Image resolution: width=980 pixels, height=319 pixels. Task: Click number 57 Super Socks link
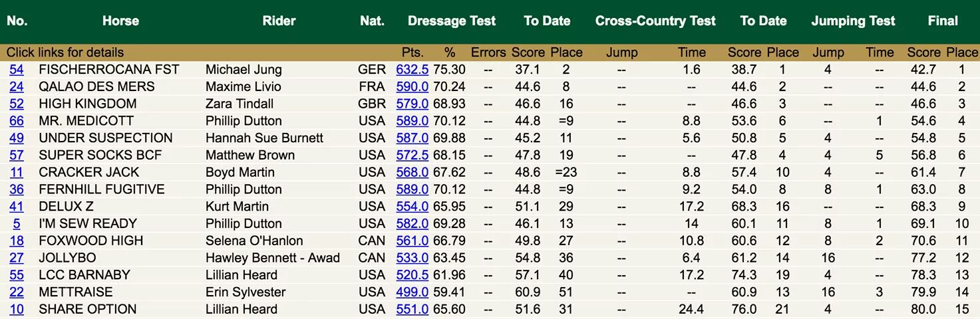(16, 156)
